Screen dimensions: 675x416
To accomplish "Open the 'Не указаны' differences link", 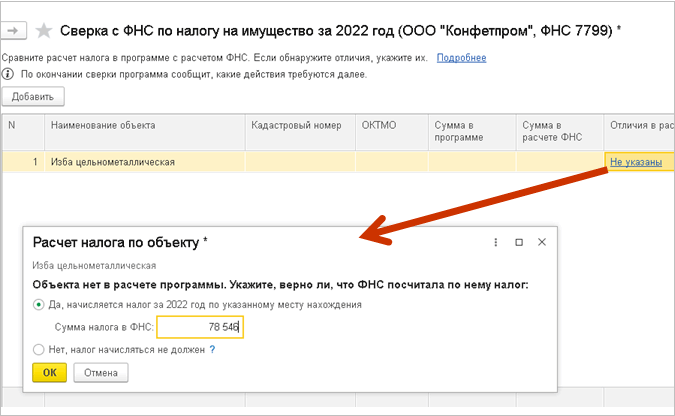I will click(634, 162).
